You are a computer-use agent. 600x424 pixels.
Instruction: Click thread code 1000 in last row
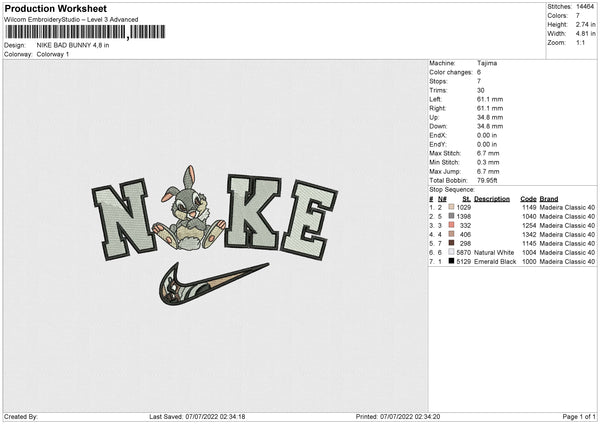coord(529,261)
